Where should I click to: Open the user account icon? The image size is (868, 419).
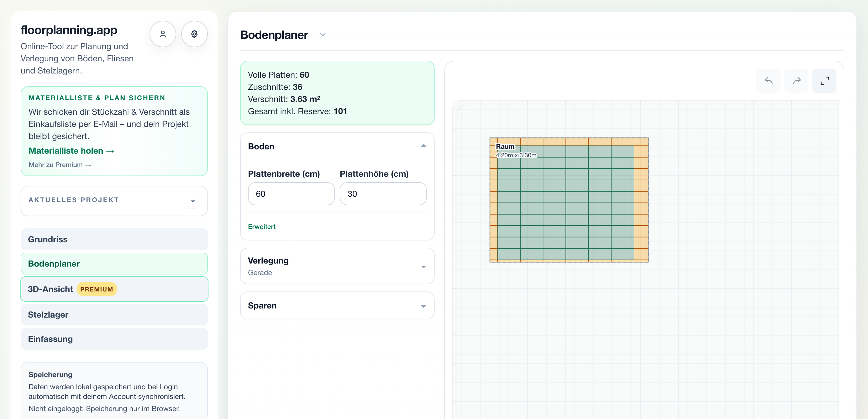click(163, 34)
